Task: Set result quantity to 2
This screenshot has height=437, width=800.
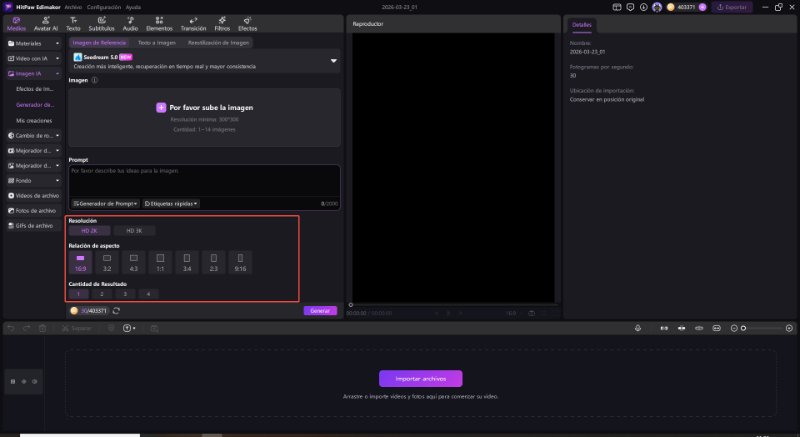Action: pyautogui.click(x=102, y=294)
